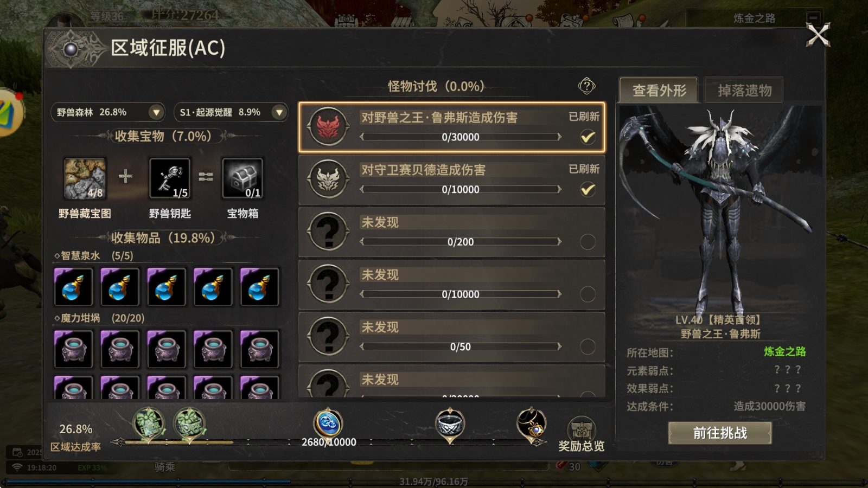Select the radio circle for 0/200 undiscovered quest

click(588, 242)
